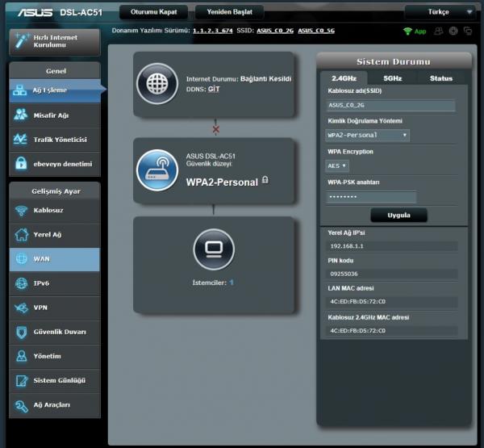Image resolution: width=484 pixels, height=448 pixels.
Task: Launch Hızlı Internet Kurulumu wizard
Action: 55,42
